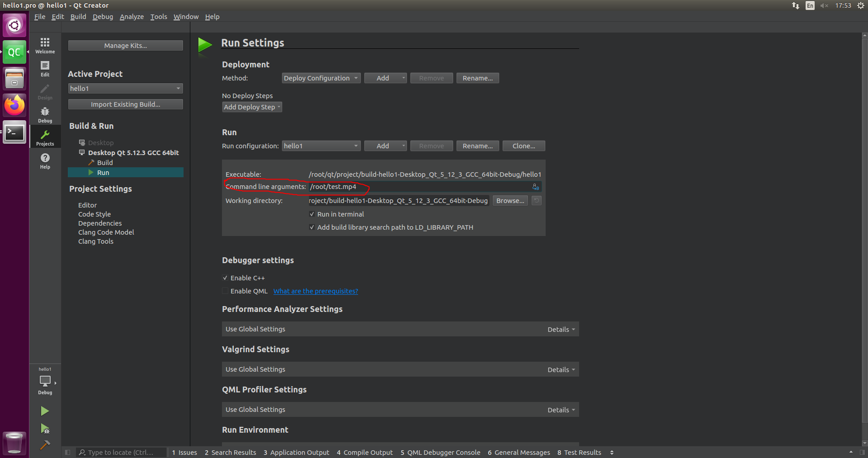Viewport: 868px width, 458px height.
Task: Open the session power gear menu
Action: 861,5
